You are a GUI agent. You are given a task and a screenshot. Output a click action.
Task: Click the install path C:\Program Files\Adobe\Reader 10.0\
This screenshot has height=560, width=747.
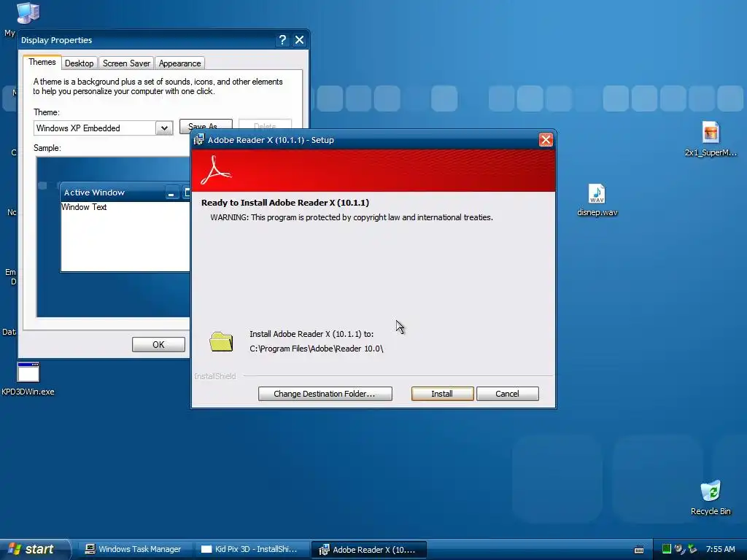tap(317, 349)
